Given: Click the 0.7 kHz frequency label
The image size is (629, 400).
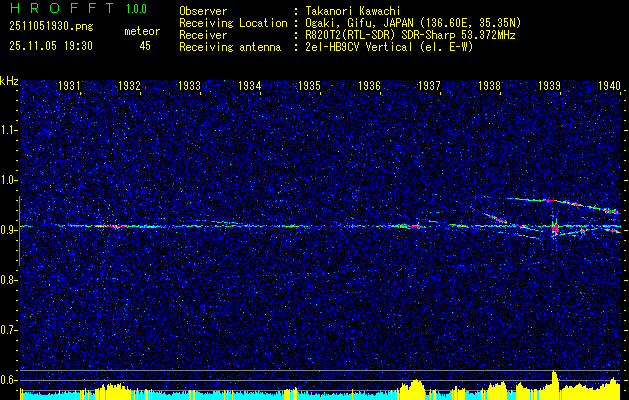Looking at the screenshot, I should coord(8,330).
